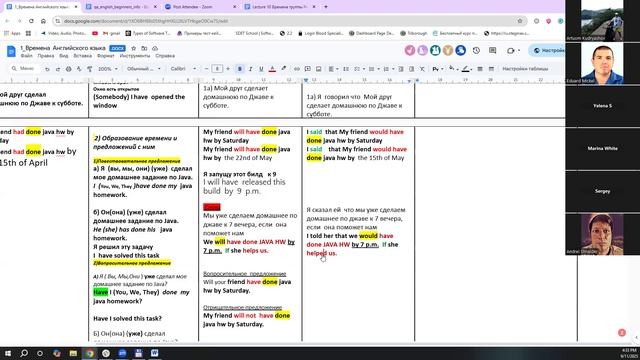This screenshot has height=360, width=640.
Task: Increase indent with the toolbar icon
Action: coord(411,69)
